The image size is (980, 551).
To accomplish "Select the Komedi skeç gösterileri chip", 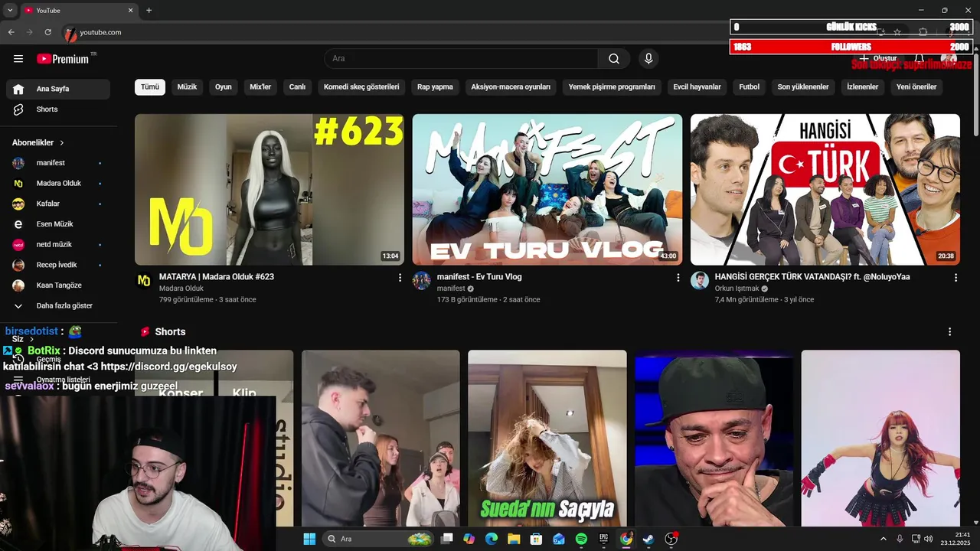I will 361,87.
